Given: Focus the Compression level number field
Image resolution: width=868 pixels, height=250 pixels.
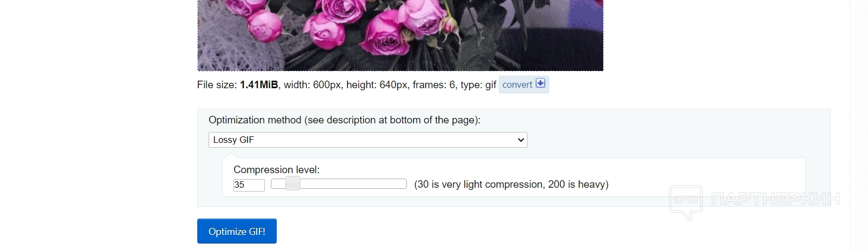Looking at the screenshot, I should click(249, 185).
